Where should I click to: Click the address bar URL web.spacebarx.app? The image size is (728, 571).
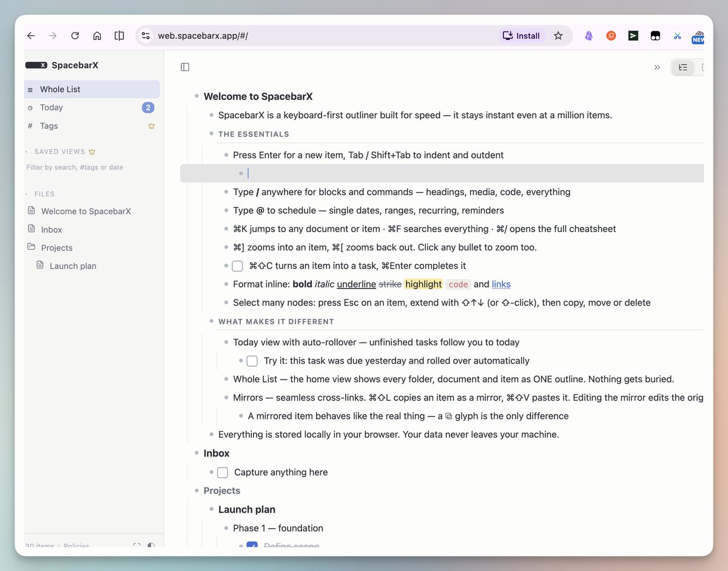[203, 36]
